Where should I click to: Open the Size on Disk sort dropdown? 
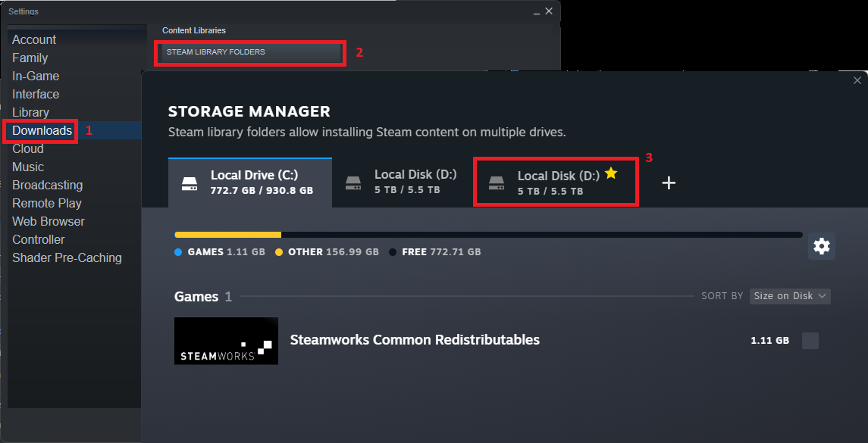(790, 296)
